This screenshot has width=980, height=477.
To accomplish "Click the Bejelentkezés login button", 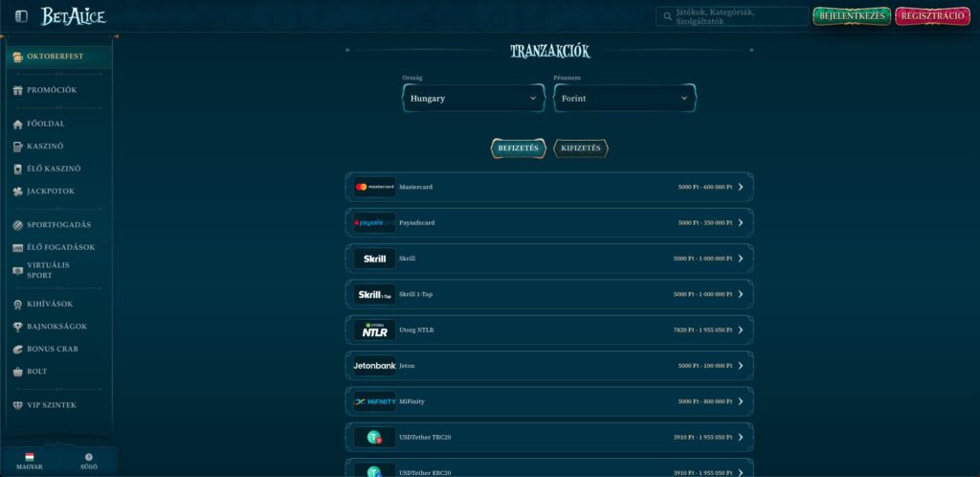I will [x=851, y=16].
